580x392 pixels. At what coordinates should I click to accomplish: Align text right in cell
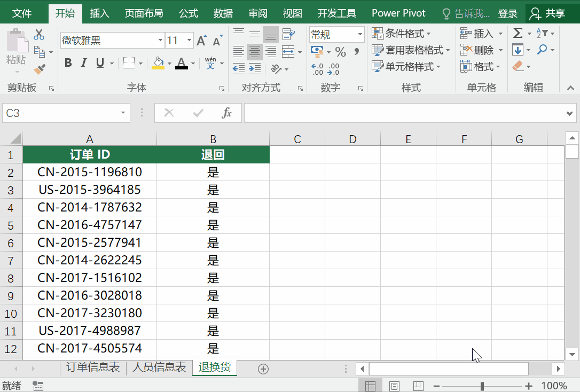pyautogui.click(x=271, y=52)
